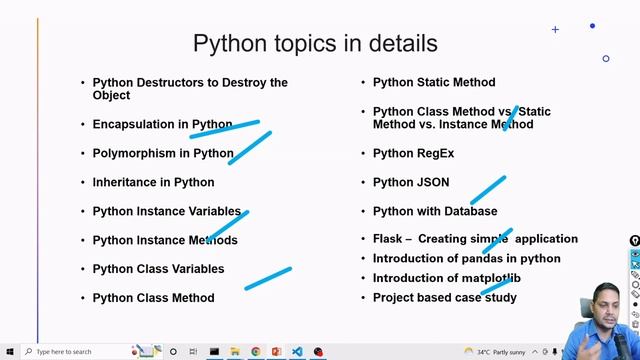
Task: Expand the hidden system tray icons chevron
Action: 535,352
